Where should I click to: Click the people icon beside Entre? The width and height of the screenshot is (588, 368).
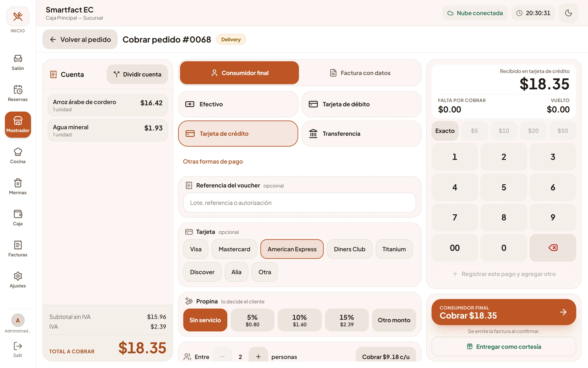point(187,357)
